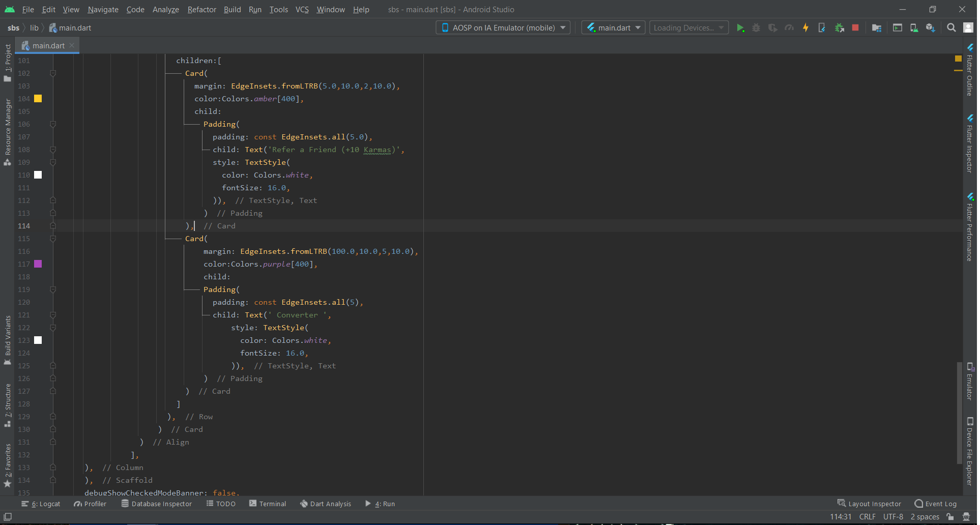Collapse the Card block at line 102
Screen dimensions: 980x525
click(x=53, y=73)
